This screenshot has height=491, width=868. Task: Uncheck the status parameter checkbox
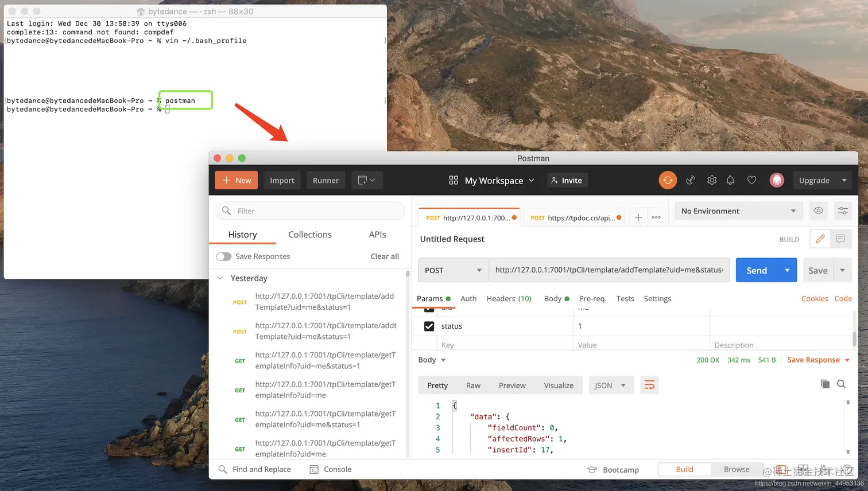[x=429, y=326]
